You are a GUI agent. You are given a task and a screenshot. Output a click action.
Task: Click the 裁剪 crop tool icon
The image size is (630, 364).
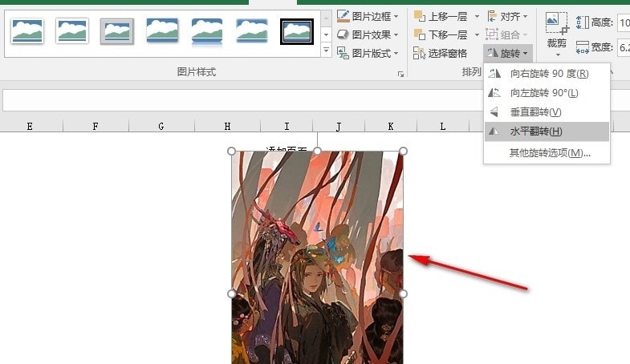point(557,23)
